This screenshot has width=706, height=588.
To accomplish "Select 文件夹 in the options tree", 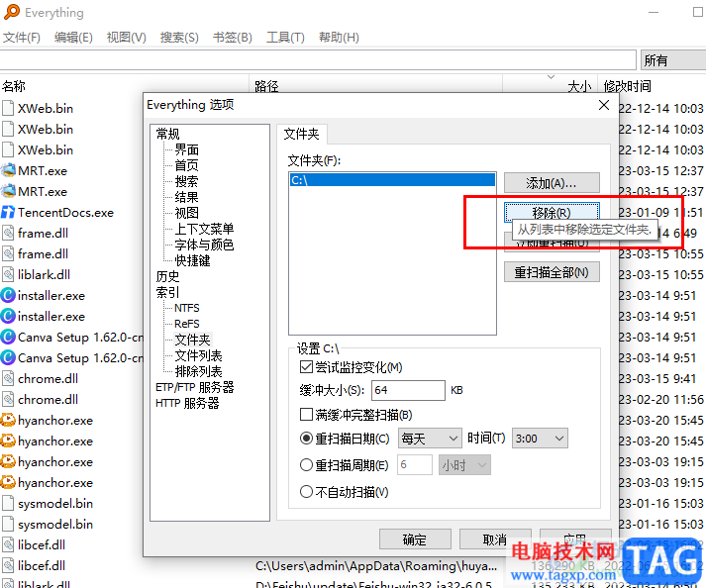I will click(193, 340).
